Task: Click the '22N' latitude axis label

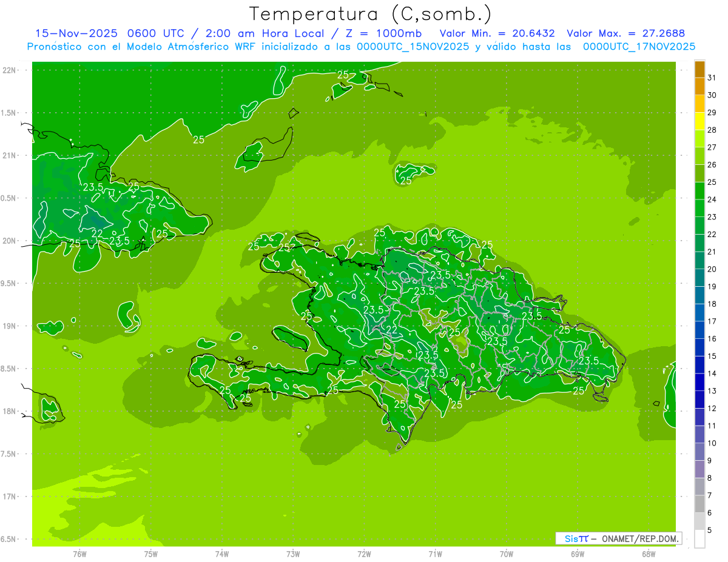Action: pyautogui.click(x=9, y=70)
